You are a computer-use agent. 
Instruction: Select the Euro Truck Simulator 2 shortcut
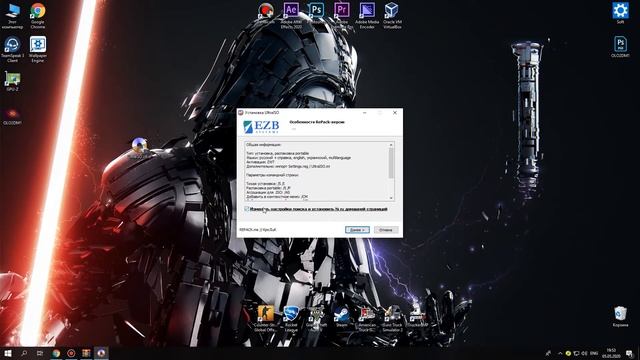(392, 318)
